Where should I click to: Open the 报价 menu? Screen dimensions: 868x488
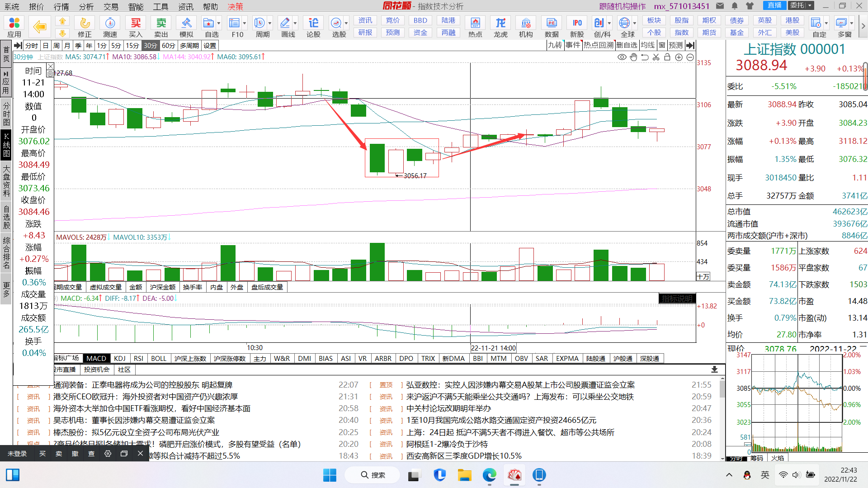click(x=36, y=6)
